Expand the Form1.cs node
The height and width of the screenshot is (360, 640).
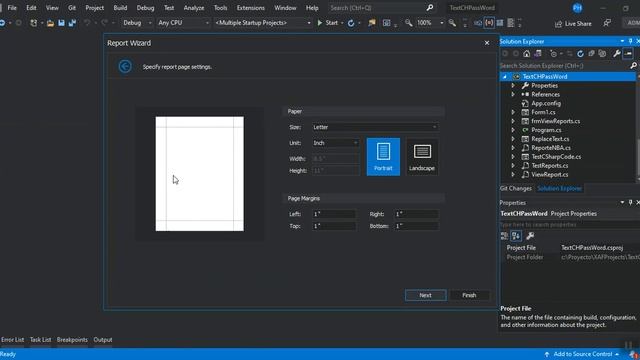point(513,112)
